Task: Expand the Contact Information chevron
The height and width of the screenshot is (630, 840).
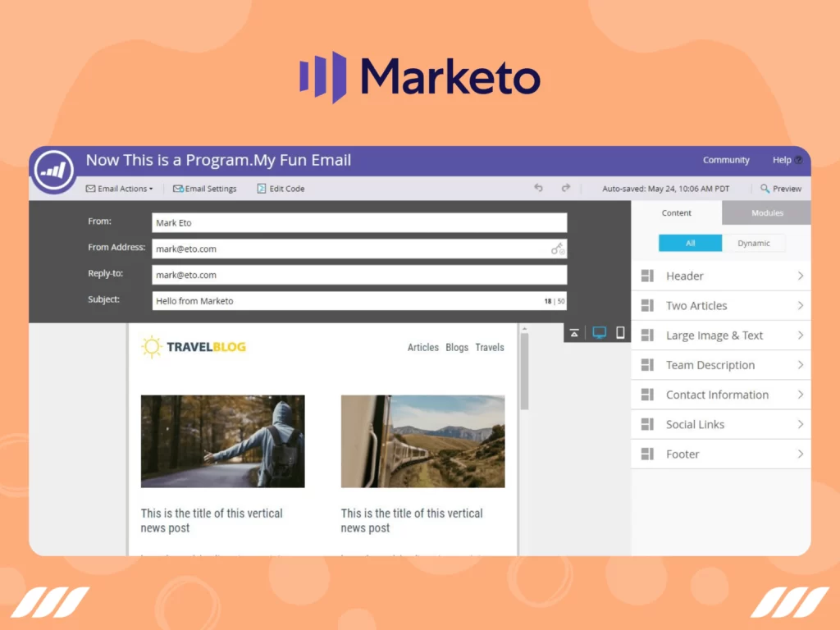Action: point(801,395)
